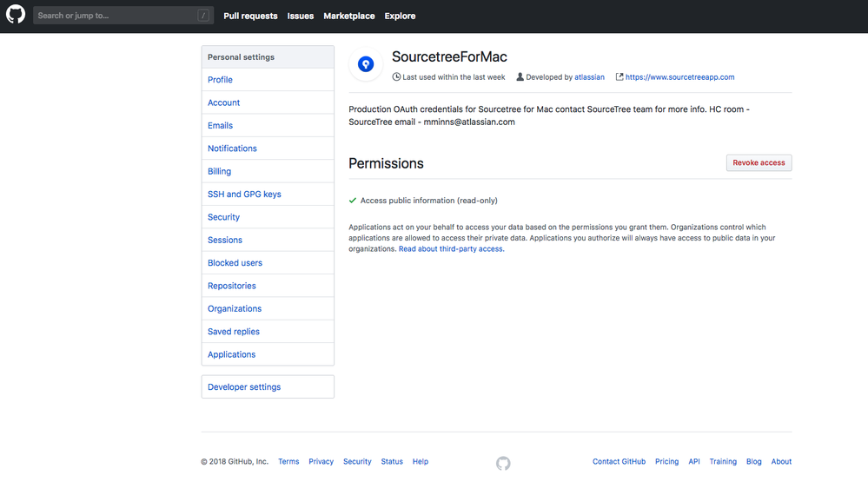Click the 2018 GitHub, Inc. copyright text
Image resolution: width=868 pixels, height=495 pixels.
coord(235,461)
